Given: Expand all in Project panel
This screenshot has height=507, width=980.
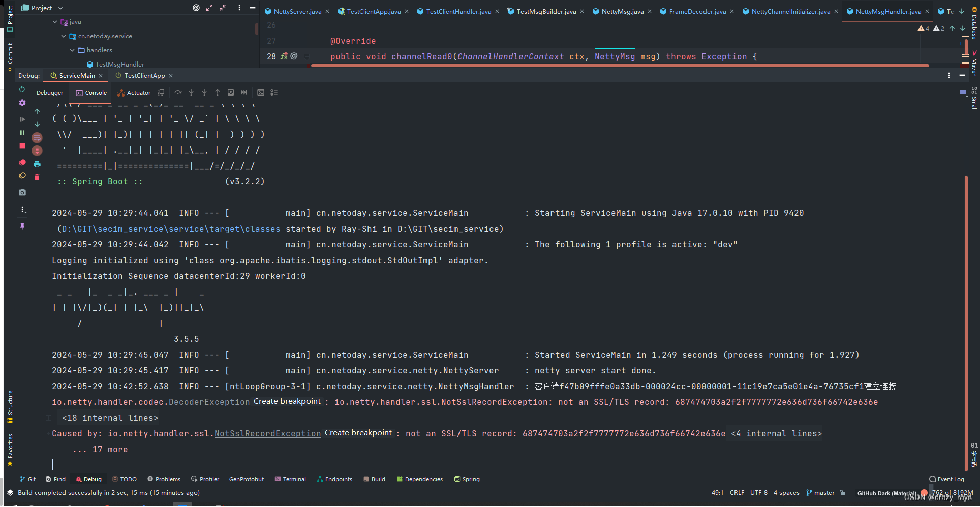Looking at the screenshot, I should [209, 8].
